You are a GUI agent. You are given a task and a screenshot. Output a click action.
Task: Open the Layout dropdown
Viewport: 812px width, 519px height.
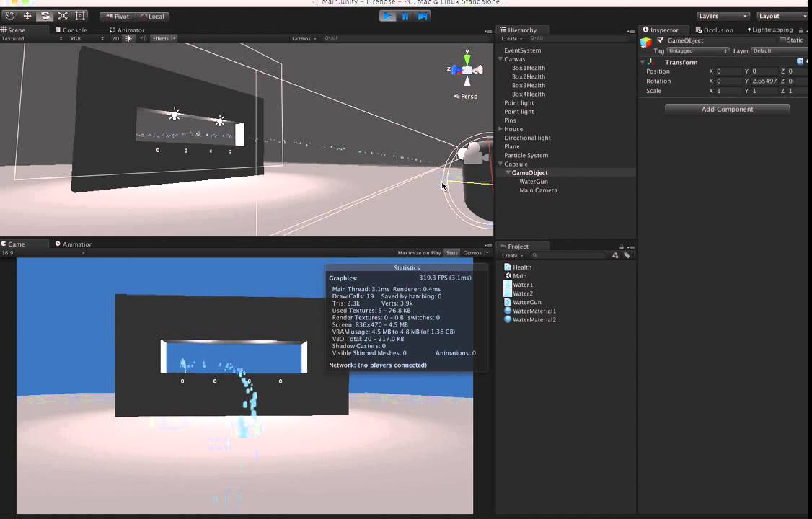click(x=782, y=16)
